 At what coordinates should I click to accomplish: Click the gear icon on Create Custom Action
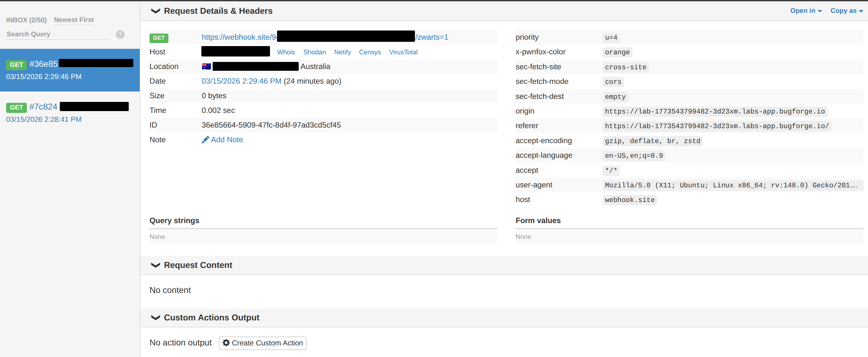226,343
